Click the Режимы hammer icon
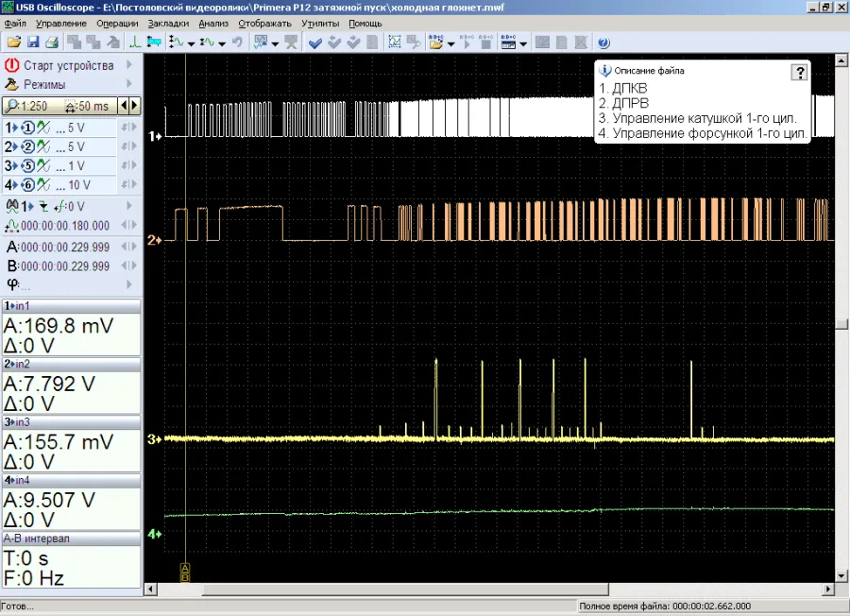The height and width of the screenshot is (616, 850). click(x=11, y=84)
